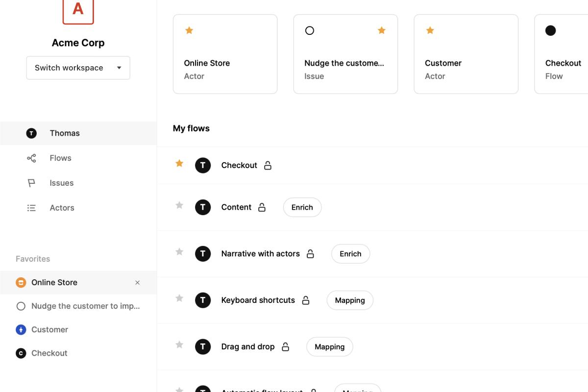Viewport: 588px width, 392px height.
Task: Open the Customer actor card
Action: tap(466, 54)
